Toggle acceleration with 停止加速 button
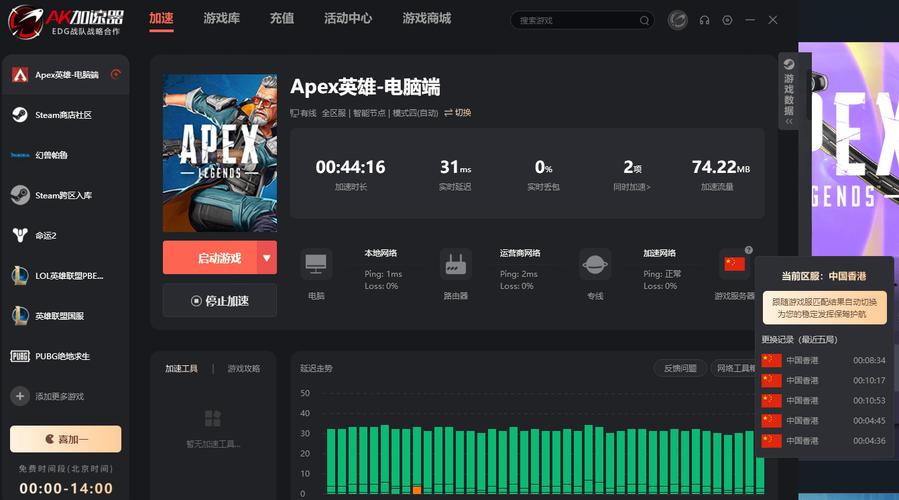Viewport: 899px width, 500px height. [220, 300]
